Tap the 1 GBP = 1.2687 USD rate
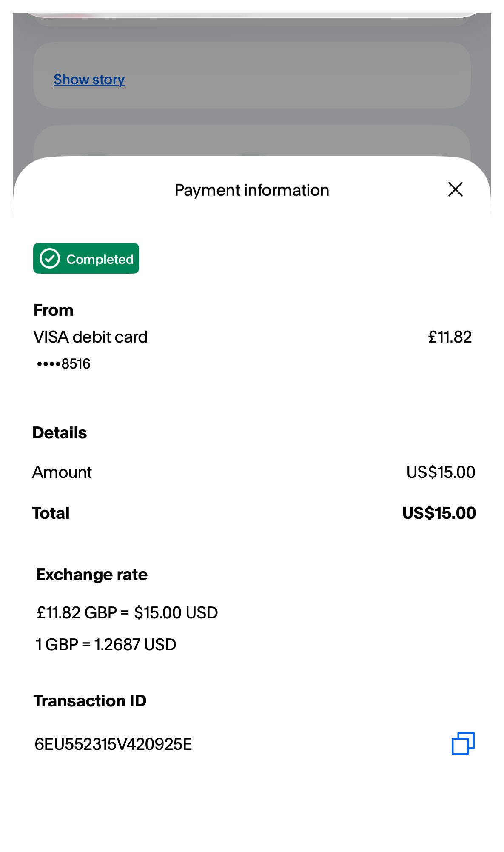This screenshot has height=852, width=504. (x=106, y=645)
